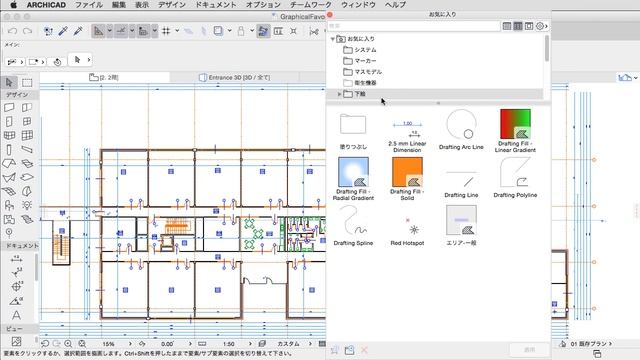Open the Apple menu

click(x=13, y=5)
